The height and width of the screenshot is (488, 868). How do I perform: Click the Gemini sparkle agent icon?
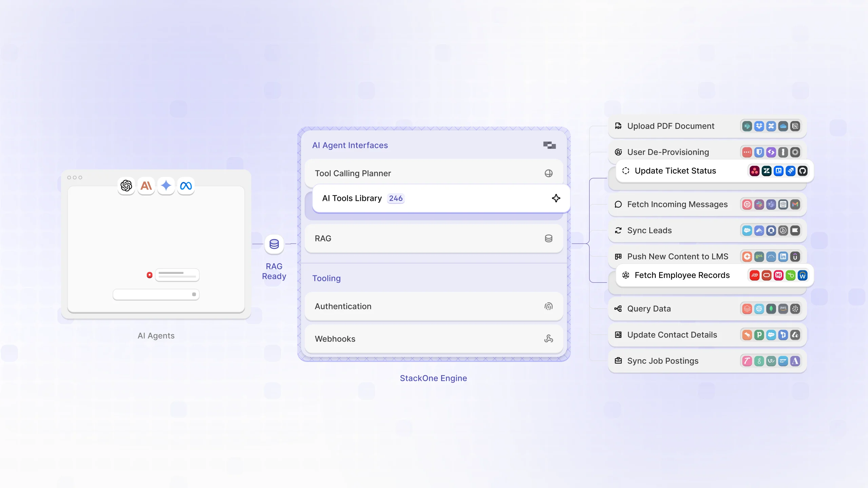pyautogui.click(x=166, y=186)
